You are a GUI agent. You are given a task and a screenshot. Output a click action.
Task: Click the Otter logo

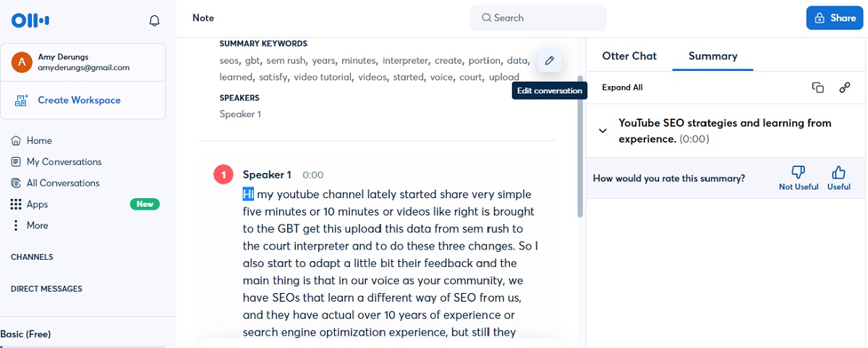pyautogui.click(x=30, y=20)
